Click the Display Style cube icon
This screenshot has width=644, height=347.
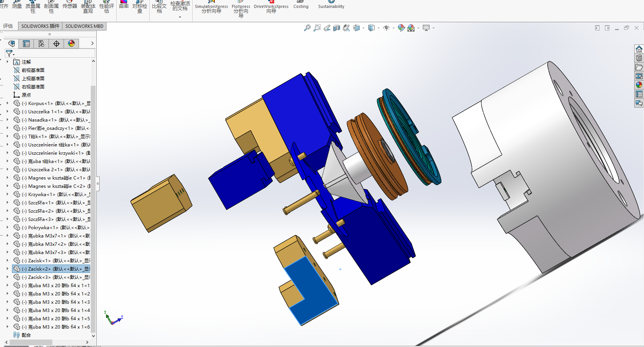pyautogui.click(x=371, y=28)
